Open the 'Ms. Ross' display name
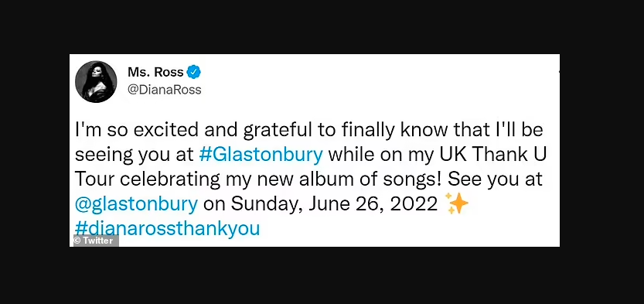644x304 pixels. click(x=155, y=72)
